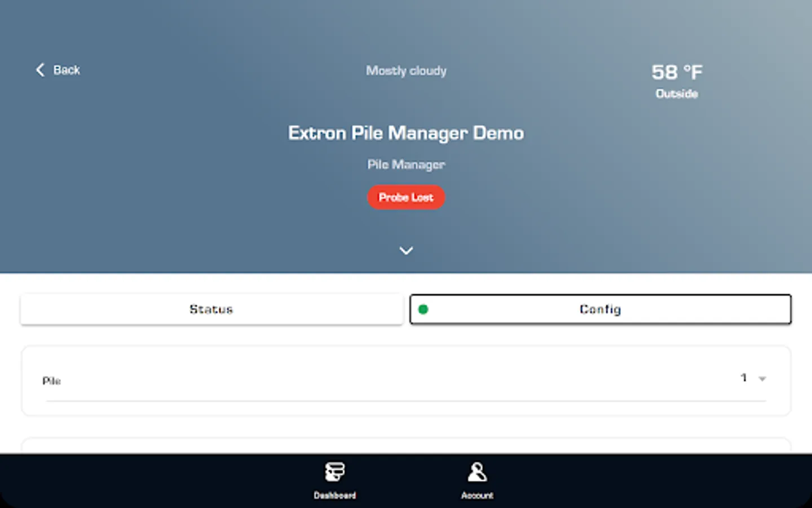This screenshot has width=812, height=508.
Task: Click the green dot on Config tab
Action: tap(423, 309)
